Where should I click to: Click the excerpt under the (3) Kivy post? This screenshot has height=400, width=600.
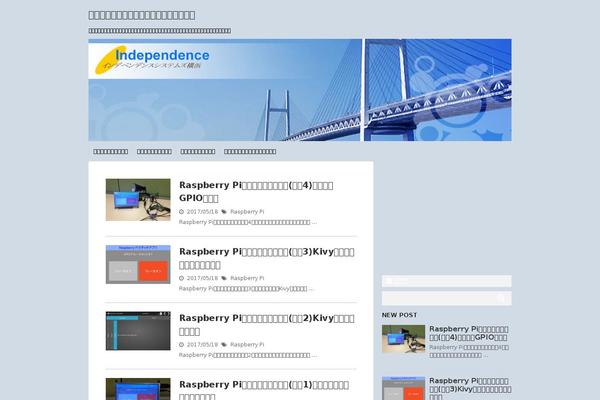(x=246, y=289)
